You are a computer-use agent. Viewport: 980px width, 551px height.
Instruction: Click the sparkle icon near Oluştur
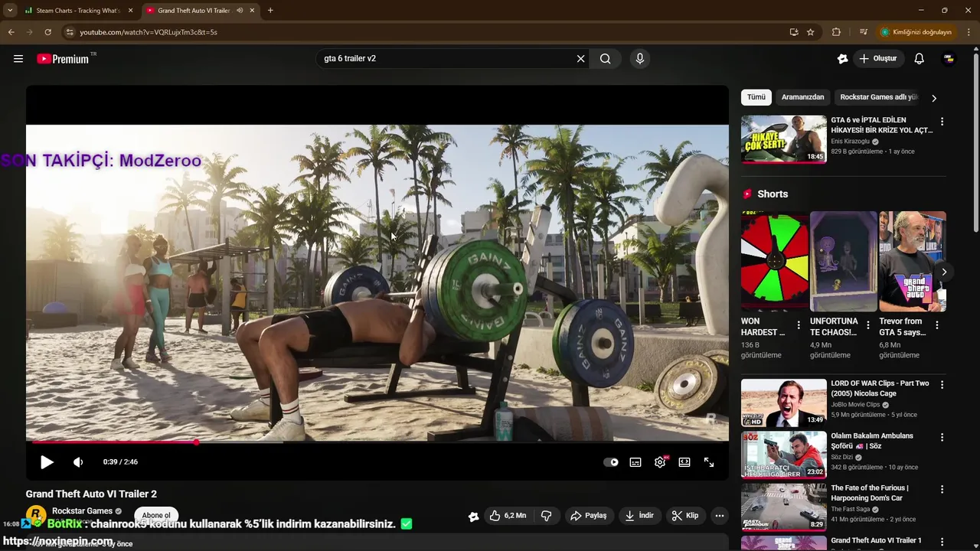pos(842,59)
